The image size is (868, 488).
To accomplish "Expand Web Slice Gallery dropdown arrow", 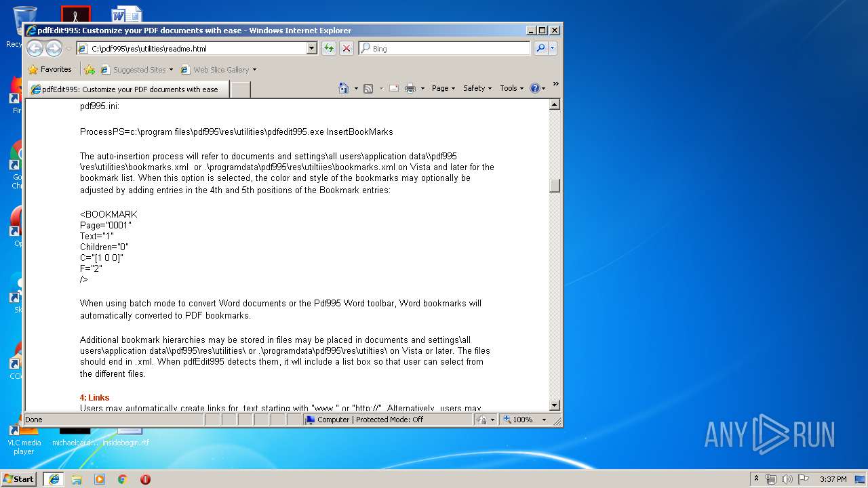I will (254, 69).
